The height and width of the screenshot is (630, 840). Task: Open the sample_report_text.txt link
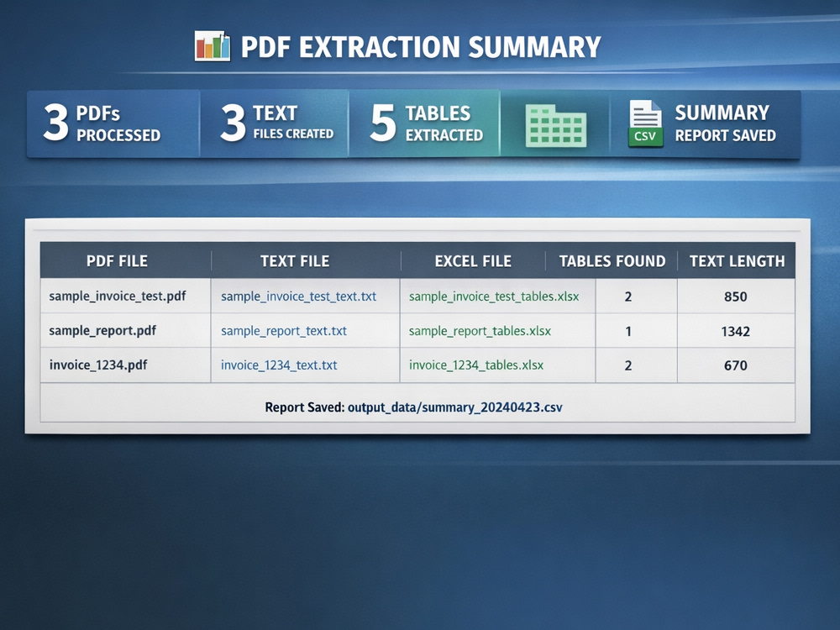click(284, 330)
